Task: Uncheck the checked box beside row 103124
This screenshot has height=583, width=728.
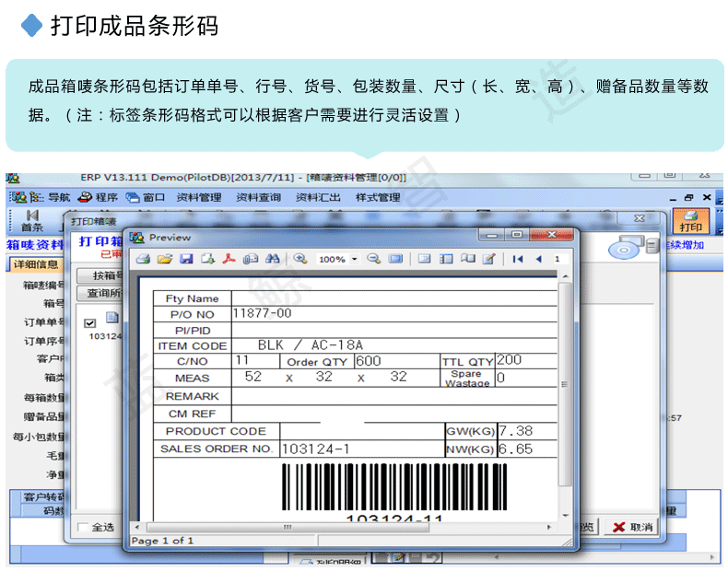Action: coord(90,322)
